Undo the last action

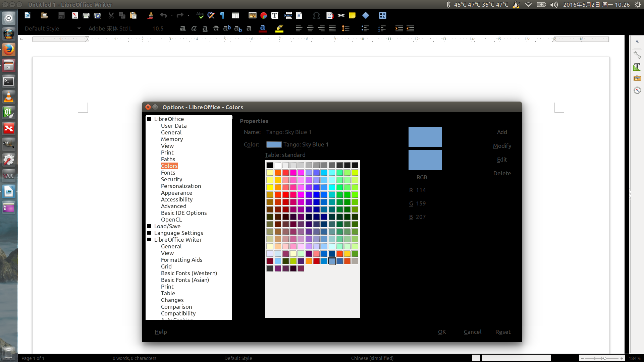click(x=163, y=15)
